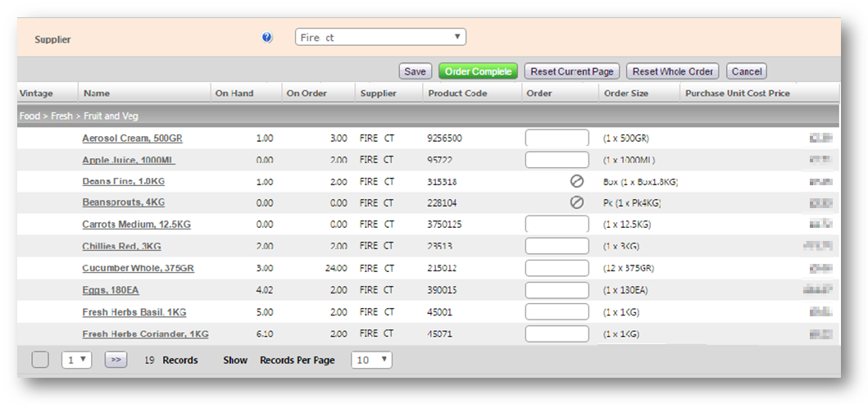This screenshot has width=868, height=404.
Task: Open the Beansprouts, 4KG link
Action: [124, 203]
